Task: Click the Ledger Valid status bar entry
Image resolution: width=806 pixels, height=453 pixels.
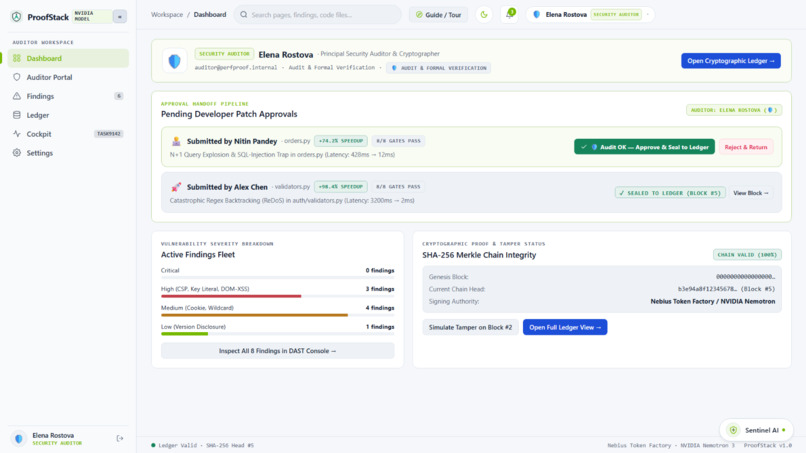Action: (x=203, y=445)
